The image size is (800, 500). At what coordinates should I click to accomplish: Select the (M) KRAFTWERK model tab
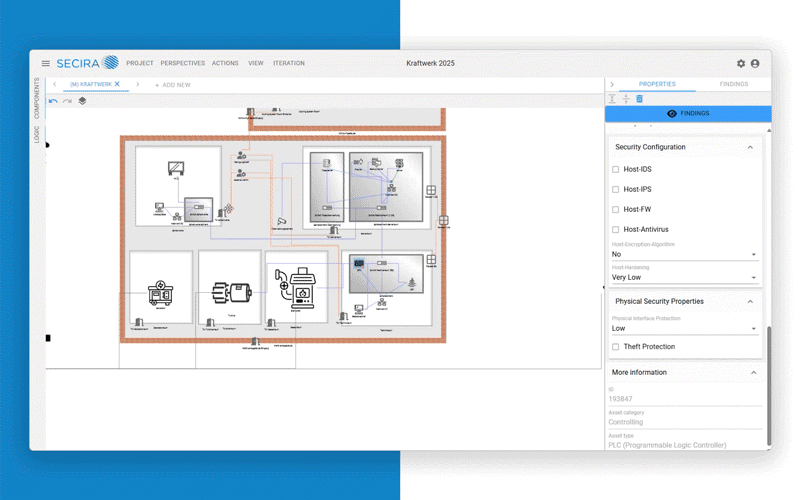coord(91,84)
